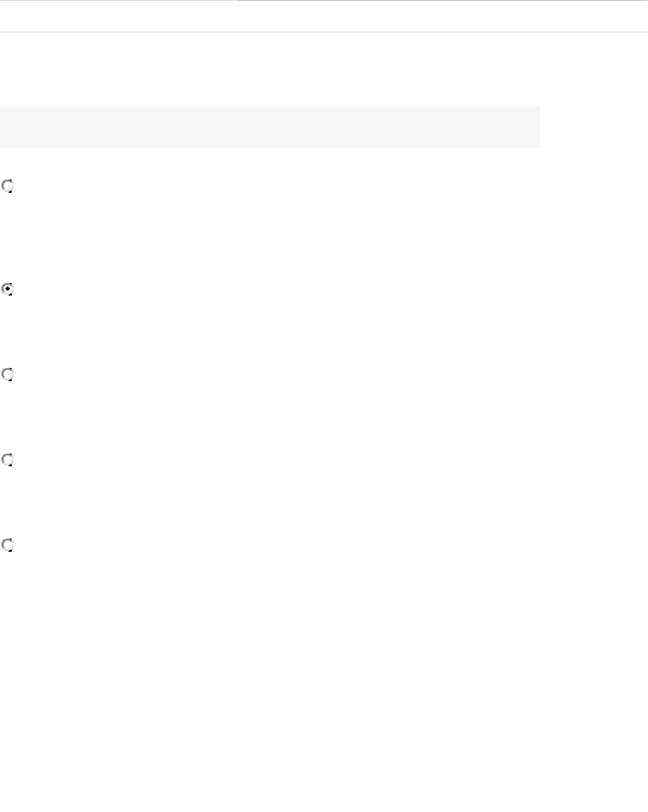This screenshot has width=648, height=812.
Task: Click the currently selected radio button
Action: coord(8,289)
